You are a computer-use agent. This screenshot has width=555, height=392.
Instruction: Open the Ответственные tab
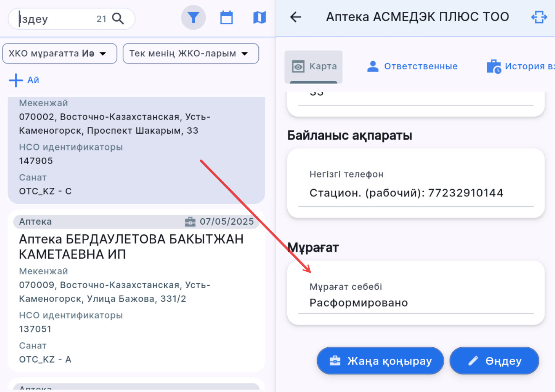pyautogui.click(x=412, y=67)
